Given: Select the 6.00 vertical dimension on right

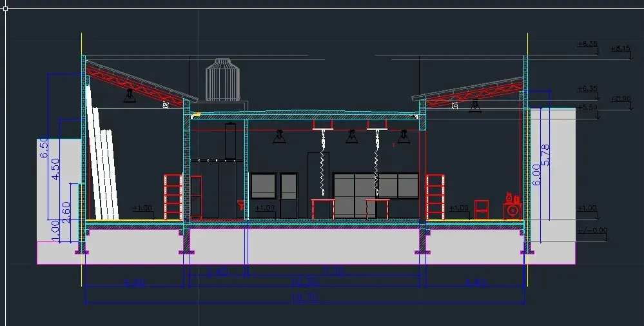Looking at the screenshot, I should click(x=536, y=175).
